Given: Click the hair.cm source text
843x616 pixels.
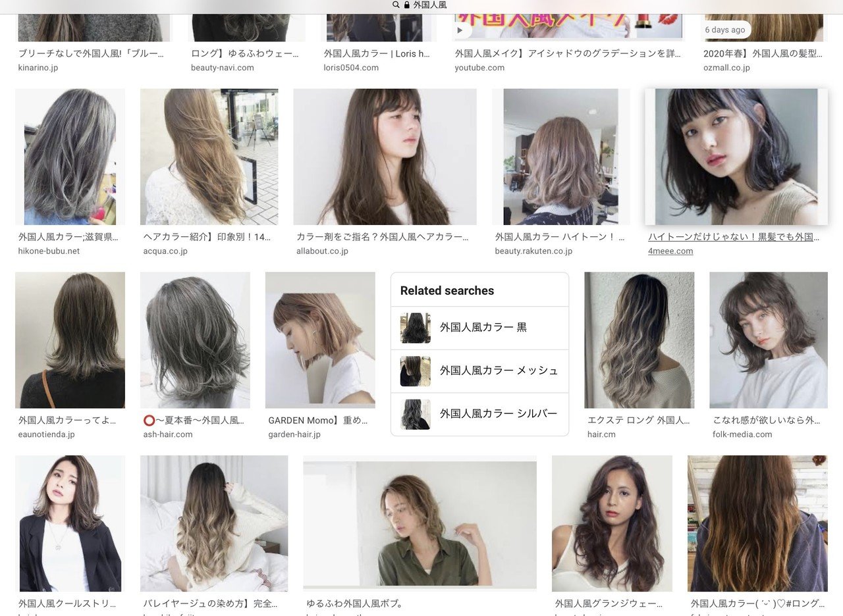Looking at the screenshot, I should pyautogui.click(x=601, y=434).
